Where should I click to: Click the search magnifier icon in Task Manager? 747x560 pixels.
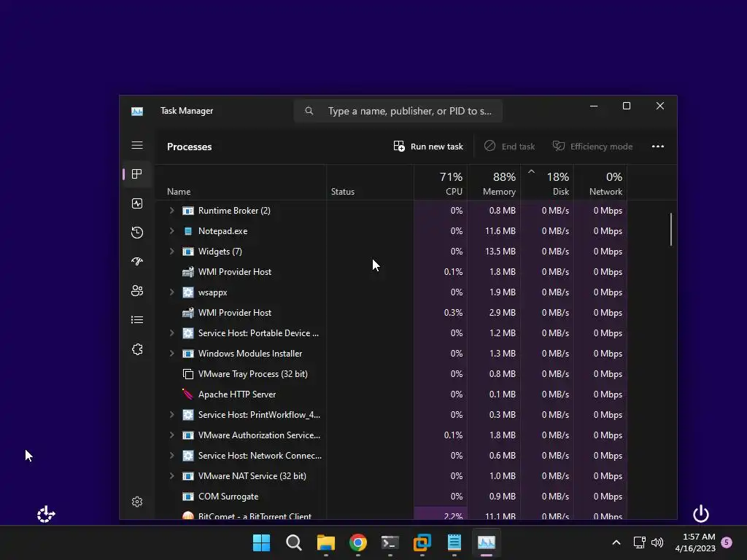(x=309, y=111)
